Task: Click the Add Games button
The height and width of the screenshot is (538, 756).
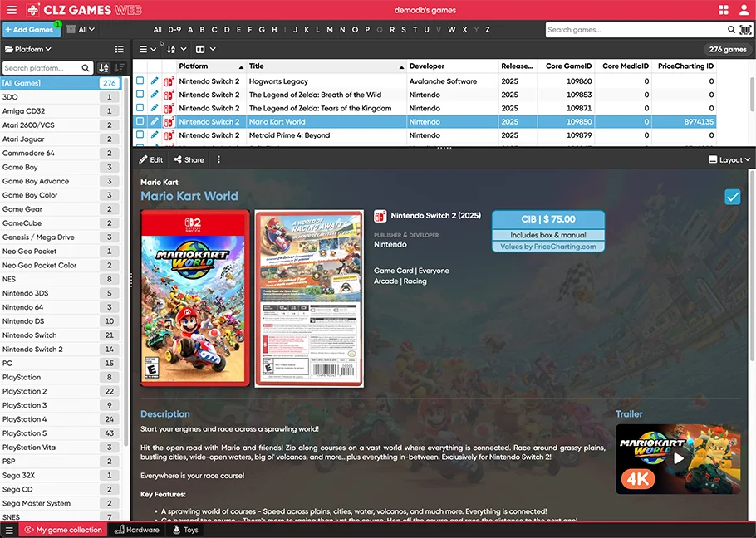Action: [x=32, y=29]
